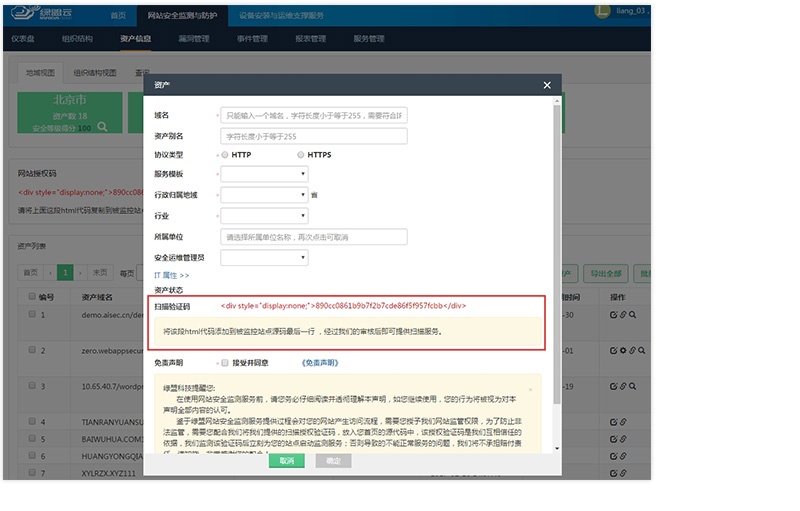Viewport: 800px width, 511px height.
Task: Open the 首页 top navigation item
Action: click(x=118, y=16)
